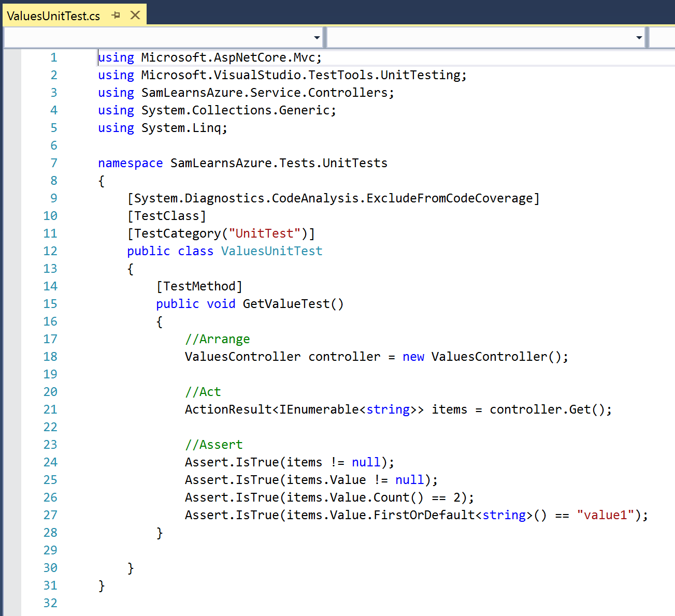675x616 pixels.
Task: Click ExcludeFromCodeCoverage in the attribute line
Action: [x=450, y=198]
